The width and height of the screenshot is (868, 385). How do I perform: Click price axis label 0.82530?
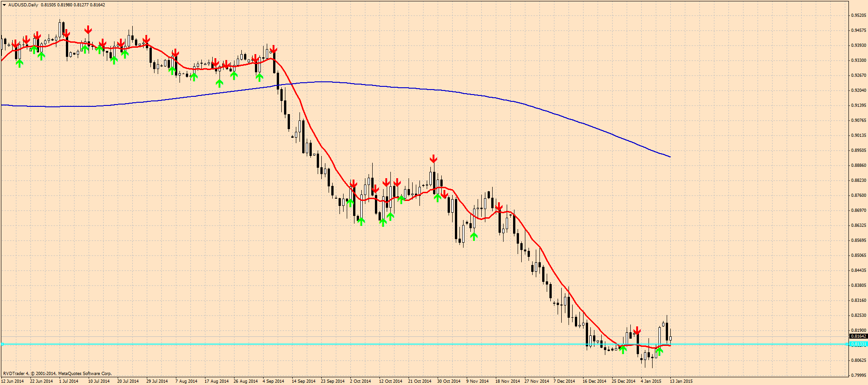click(858, 315)
